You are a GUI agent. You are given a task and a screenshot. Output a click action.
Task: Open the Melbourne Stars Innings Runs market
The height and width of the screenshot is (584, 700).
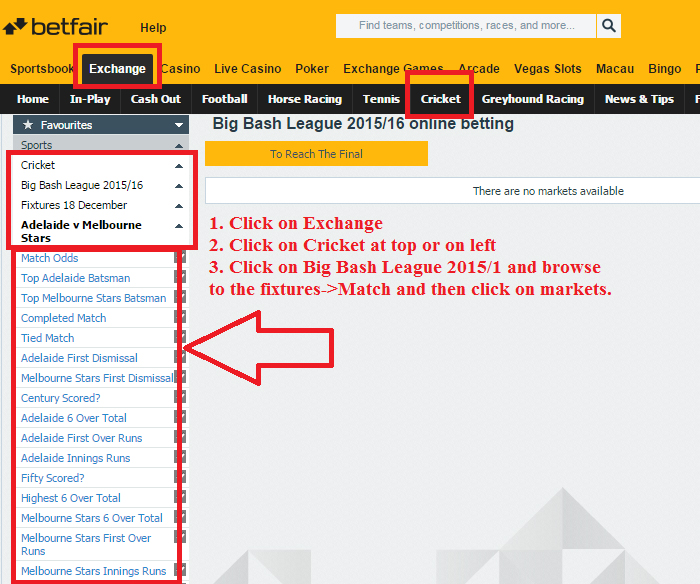(x=93, y=571)
